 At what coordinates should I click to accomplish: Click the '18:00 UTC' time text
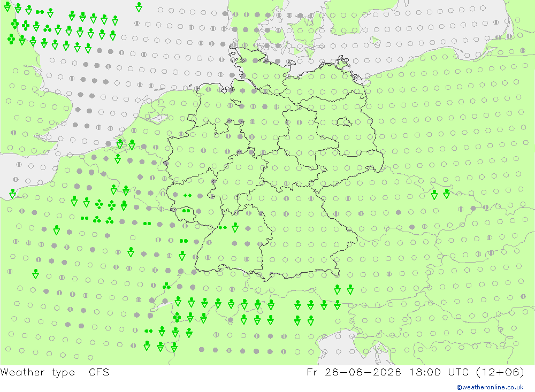[439, 372]
